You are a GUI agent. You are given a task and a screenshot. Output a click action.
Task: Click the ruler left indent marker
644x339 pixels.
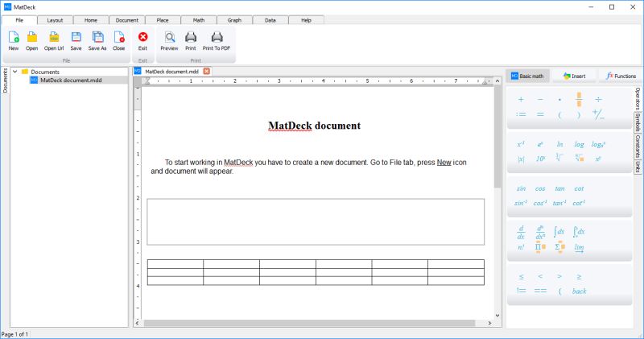click(x=147, y=81)
